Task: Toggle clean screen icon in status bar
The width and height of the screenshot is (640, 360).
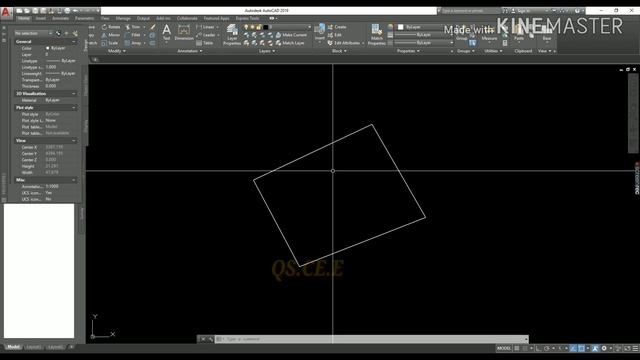Action: [627, 348]
